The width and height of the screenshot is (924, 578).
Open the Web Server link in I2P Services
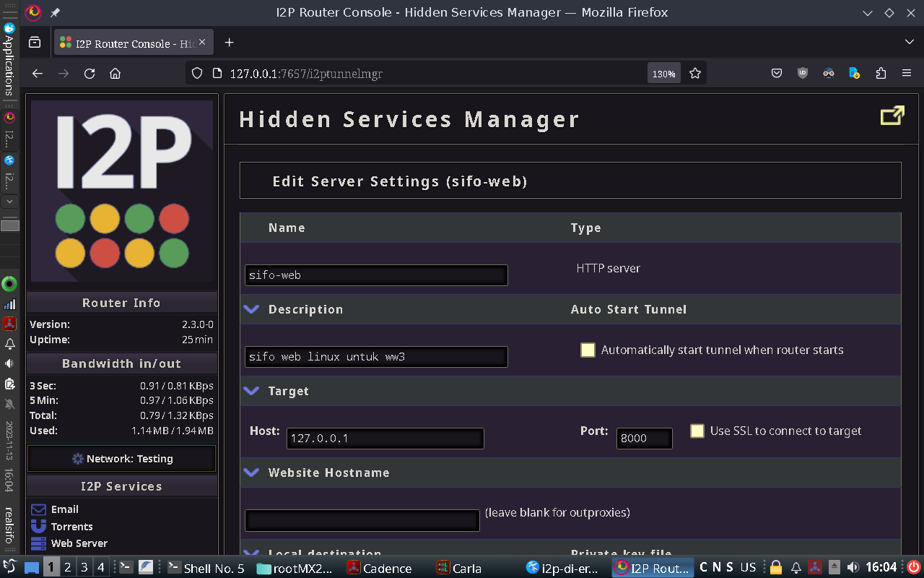(79, 543)
